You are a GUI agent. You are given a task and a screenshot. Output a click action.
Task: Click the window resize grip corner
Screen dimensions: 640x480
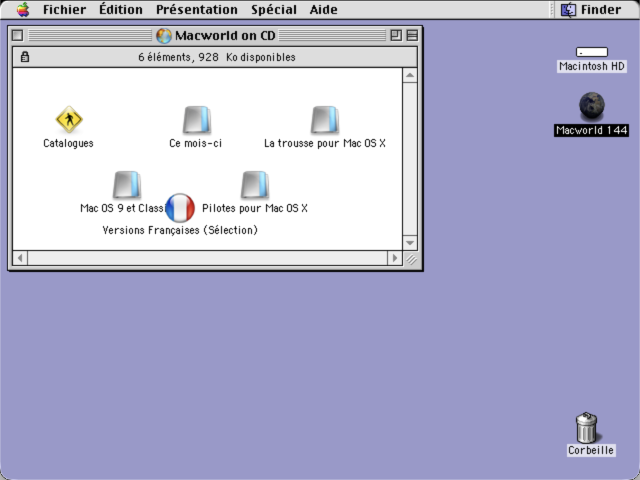(411, 259)
